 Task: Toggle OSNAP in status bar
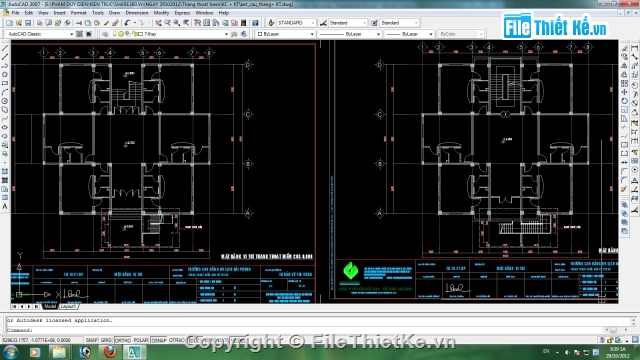159,340
